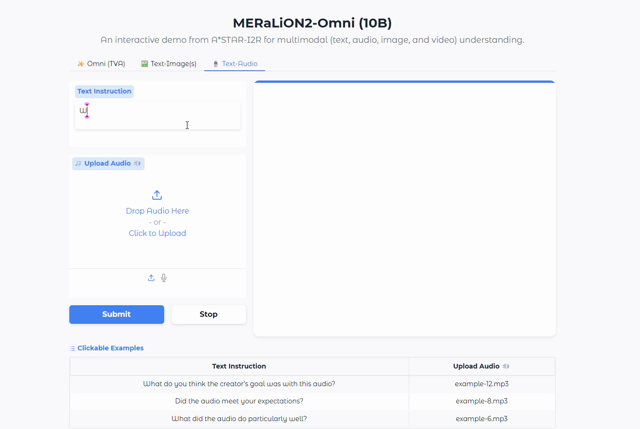Click the list icon beside Clickable Examples
This screenshot has height=429, width=640.
coord(72,348)
